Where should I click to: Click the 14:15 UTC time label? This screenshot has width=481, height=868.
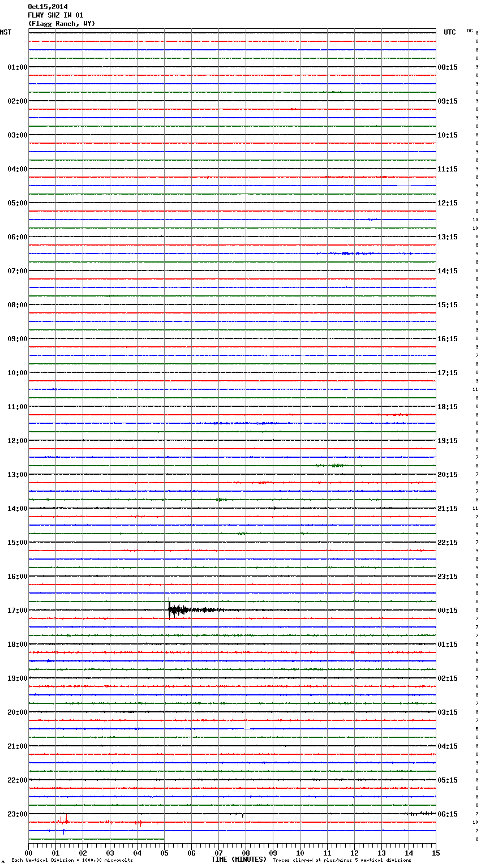[448, 271]
